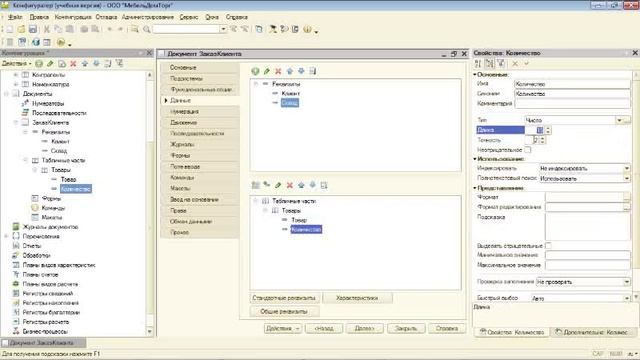Click the Имя input field
The height and width of the screenshot is (360, 640).
pyautogui.click(x=572, y=84)
